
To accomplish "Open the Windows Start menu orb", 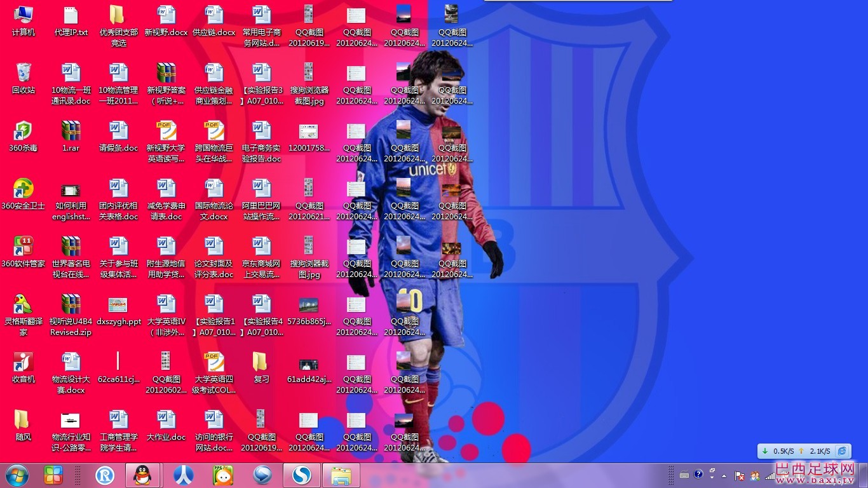I will pyautogui.click(x=17, y=475).
